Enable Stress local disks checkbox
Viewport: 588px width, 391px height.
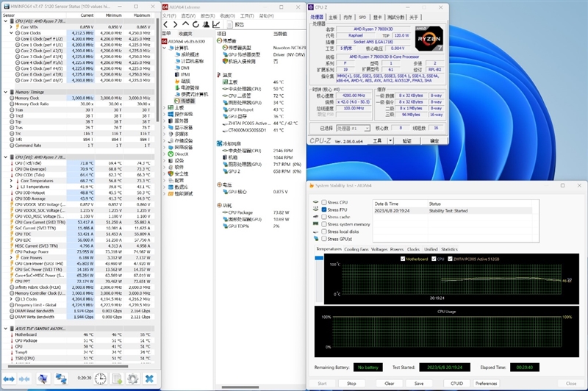324,232
